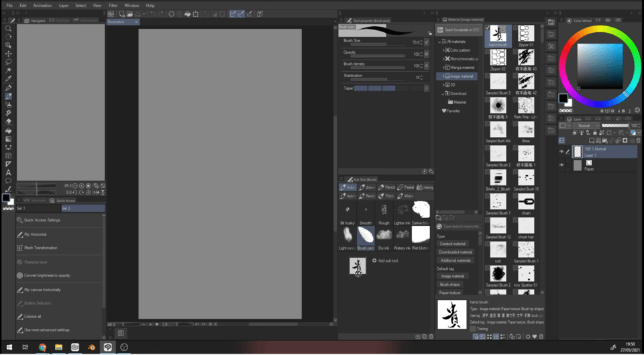This screenshot has width=644, height=355.
Task: Select the Eyedropper tool
Action: click(x=8, y=79)
